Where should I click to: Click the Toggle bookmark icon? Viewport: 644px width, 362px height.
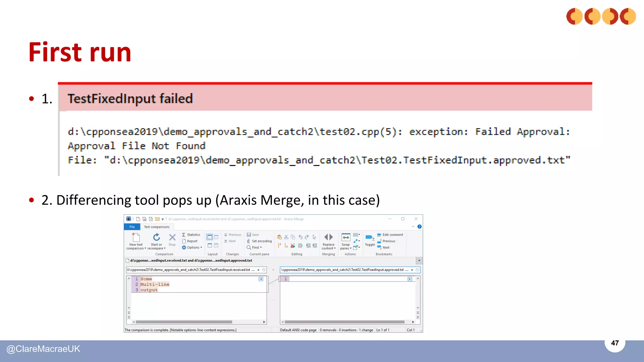coord(370,238)
